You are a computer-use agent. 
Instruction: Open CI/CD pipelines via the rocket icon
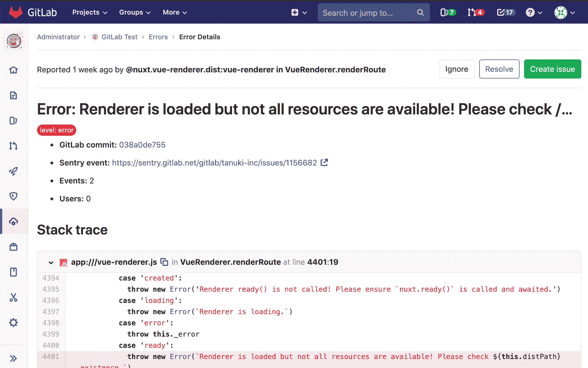point(13,171)
